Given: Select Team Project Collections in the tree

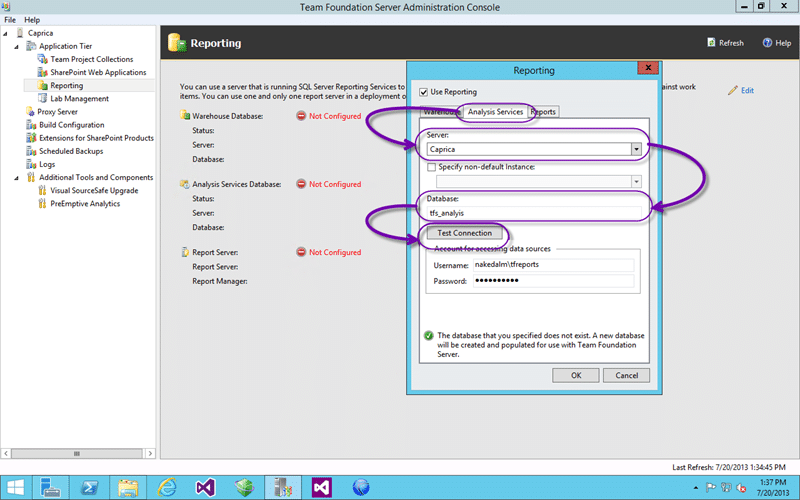Looking at the screenshot, I should pyautogui.click(x=92, y=59).
